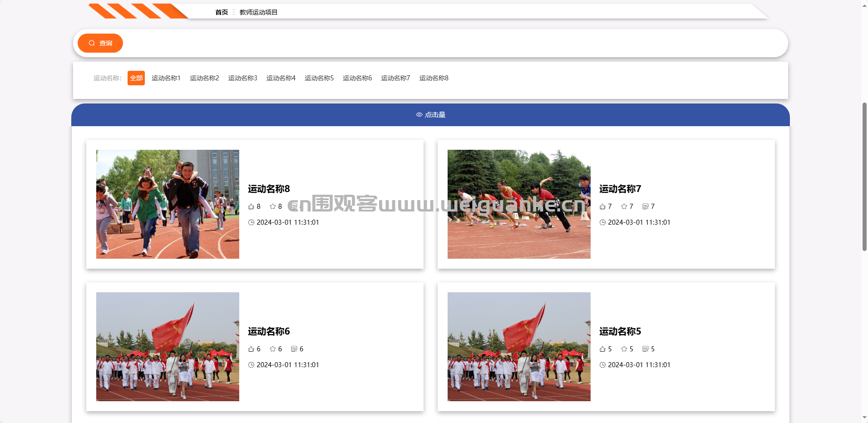
Task: Filter by 运动名称7
Action: coord(395,78)
